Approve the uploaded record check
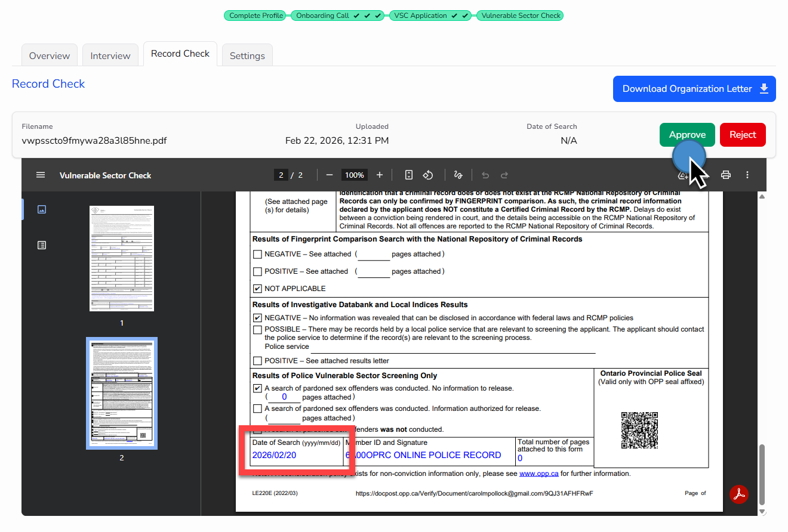This screenshot has width=788, height=532. pyautogui.click(x=687, y=135)
